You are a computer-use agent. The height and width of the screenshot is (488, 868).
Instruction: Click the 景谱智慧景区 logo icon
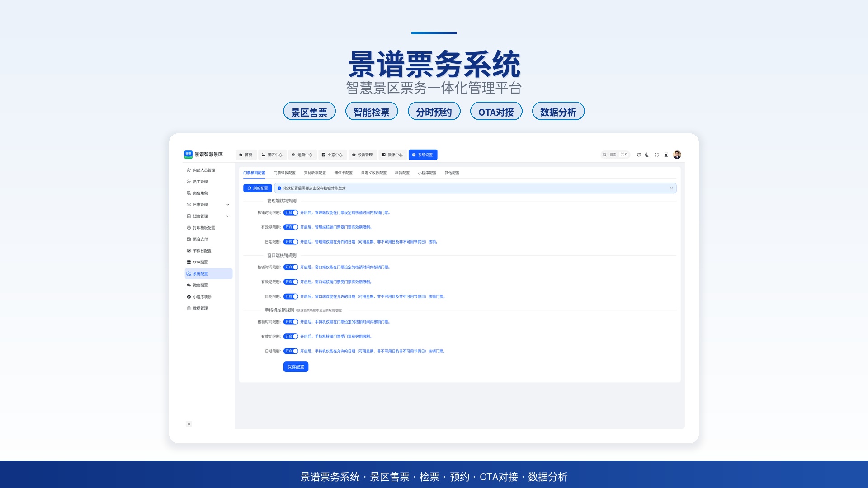tap(188, 155)
